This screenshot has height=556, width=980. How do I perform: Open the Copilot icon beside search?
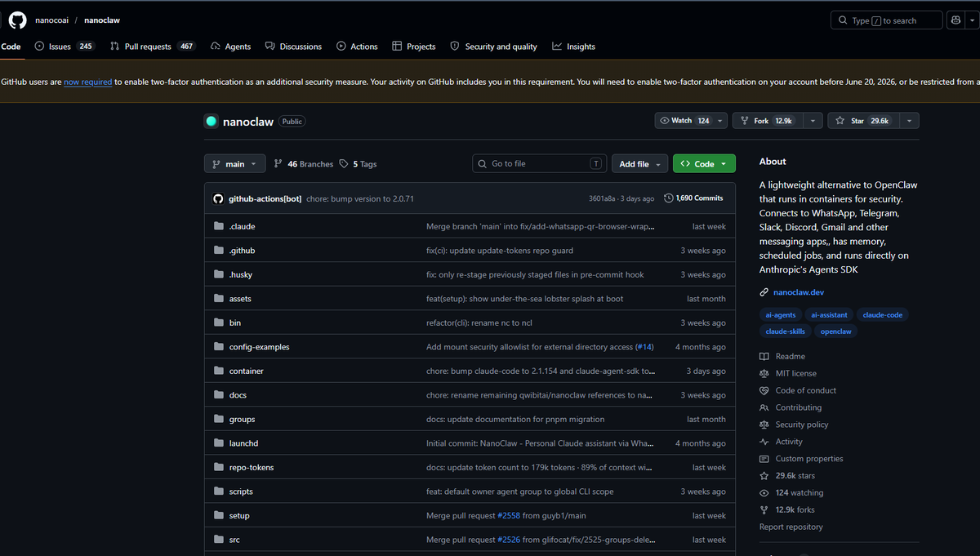(956, 20)
